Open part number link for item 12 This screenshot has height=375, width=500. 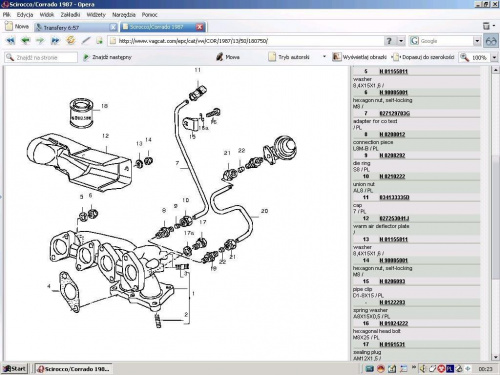click(x=394, y=219)
